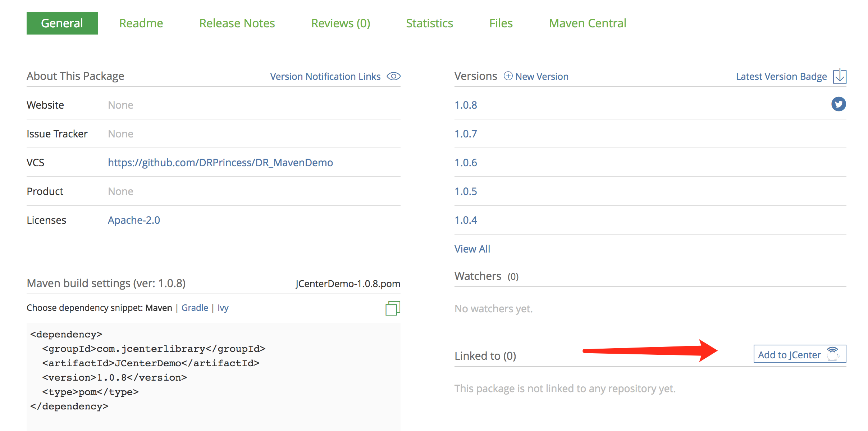Click the Apache-2.0 license link
This screenshot has height=431, width=868.
(134, 220)
